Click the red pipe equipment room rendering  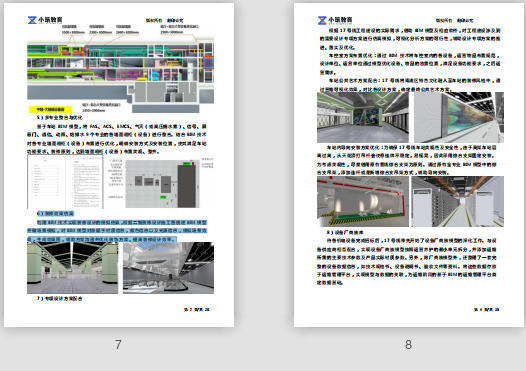363,201
